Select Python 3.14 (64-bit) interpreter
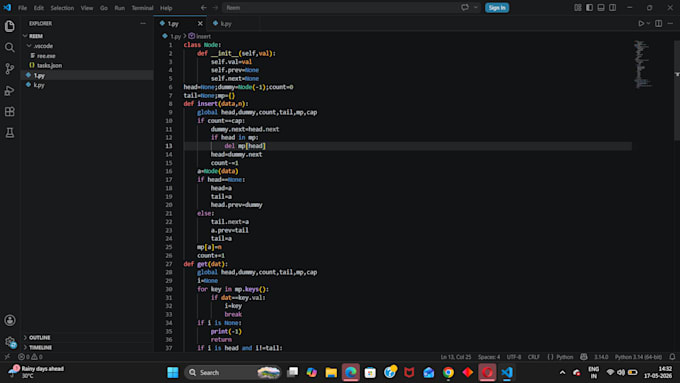The image size is (680, 383). click(638, 357)
